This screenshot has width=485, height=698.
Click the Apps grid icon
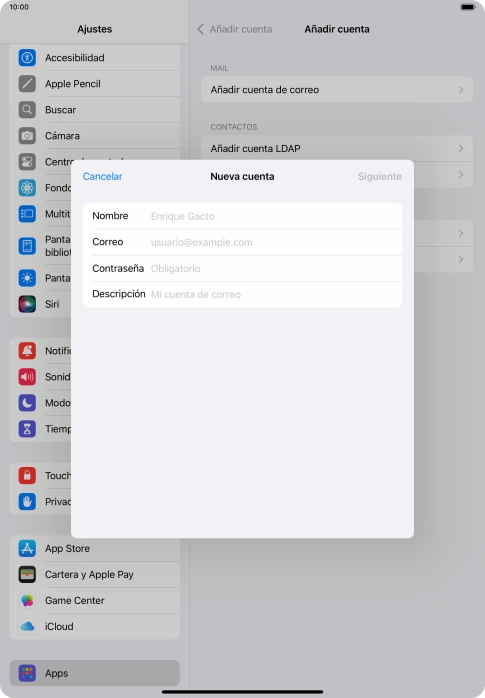(x=27, y=673)
